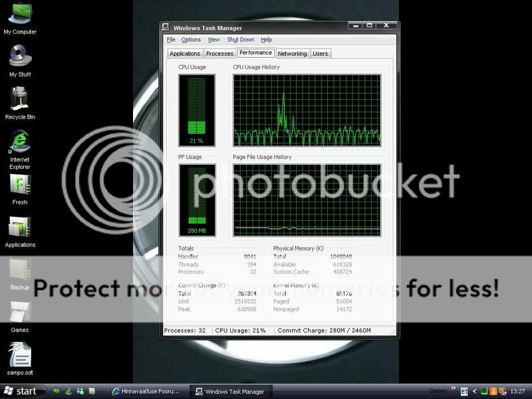
Task: Select the Performance tab
Action: pos(255,53)
